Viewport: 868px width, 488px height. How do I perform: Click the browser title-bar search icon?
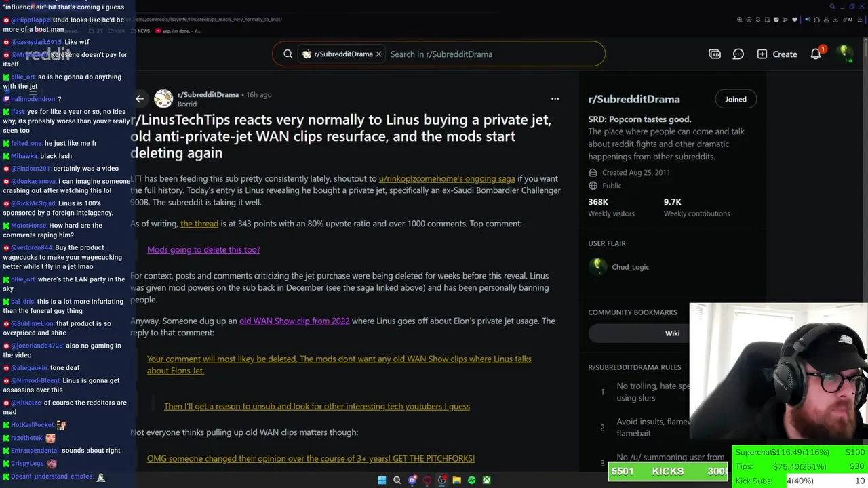pyautogui.click(x=832, y=7)
